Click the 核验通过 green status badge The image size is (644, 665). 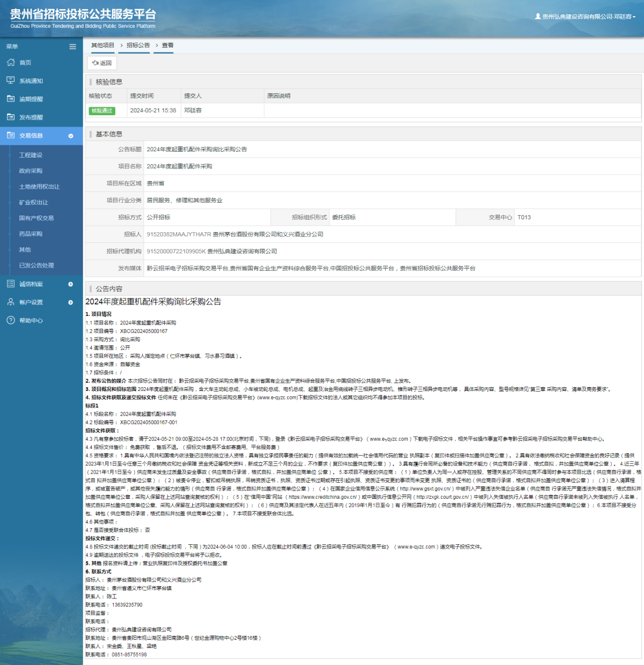click(102, 110)
